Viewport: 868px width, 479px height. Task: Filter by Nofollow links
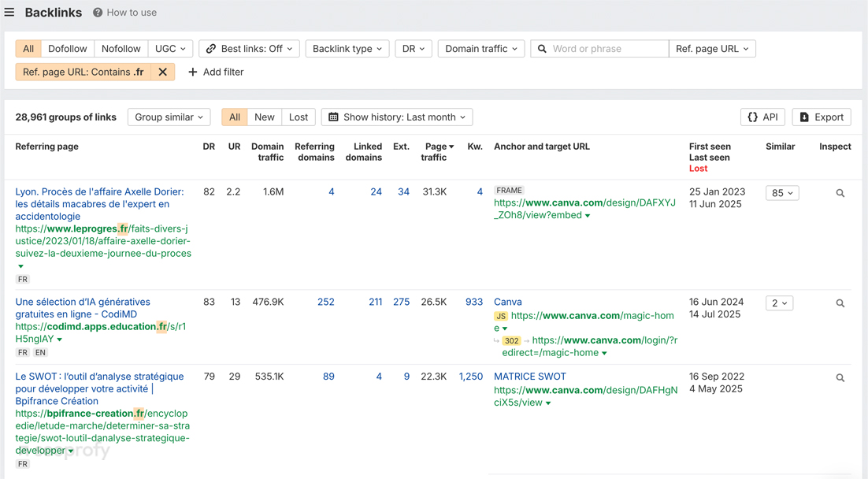tap(121, 49)
